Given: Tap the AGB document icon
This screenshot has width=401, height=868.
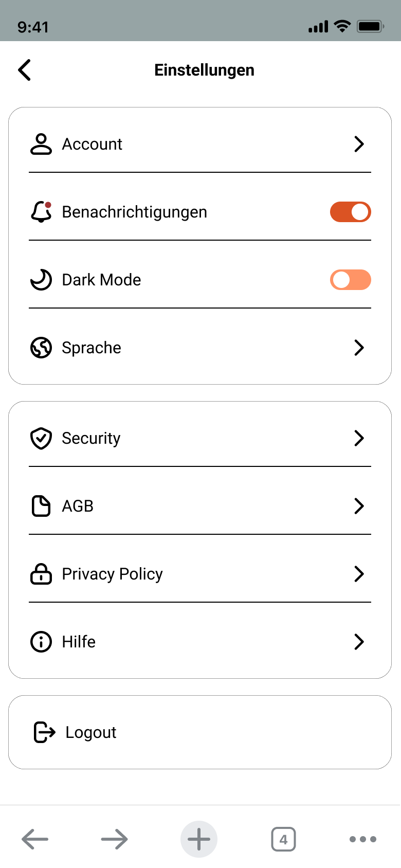Looking at the screenshot, I should pyautogui.click(x=41, y=506).
